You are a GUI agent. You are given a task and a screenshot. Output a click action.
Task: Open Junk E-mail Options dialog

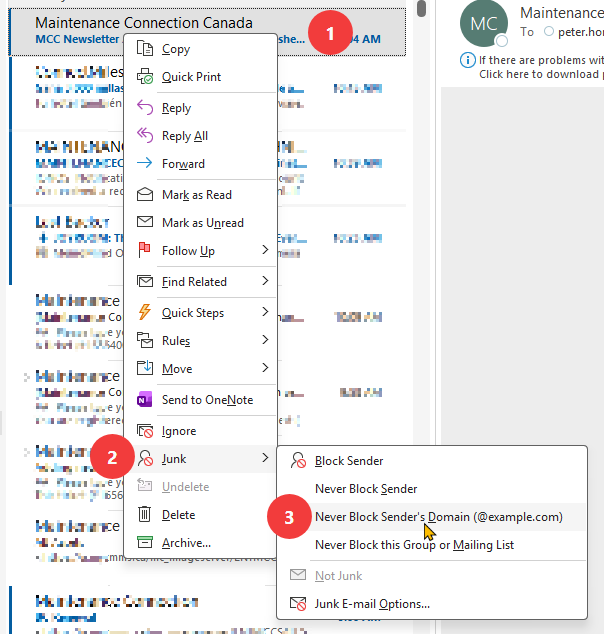432,604
